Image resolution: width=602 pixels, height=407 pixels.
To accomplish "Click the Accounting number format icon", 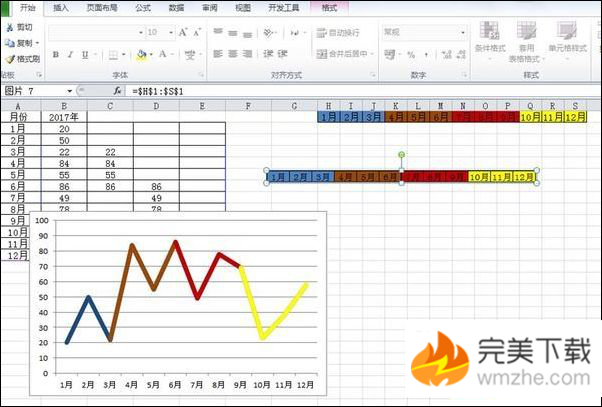I will [x=390, y=55].
